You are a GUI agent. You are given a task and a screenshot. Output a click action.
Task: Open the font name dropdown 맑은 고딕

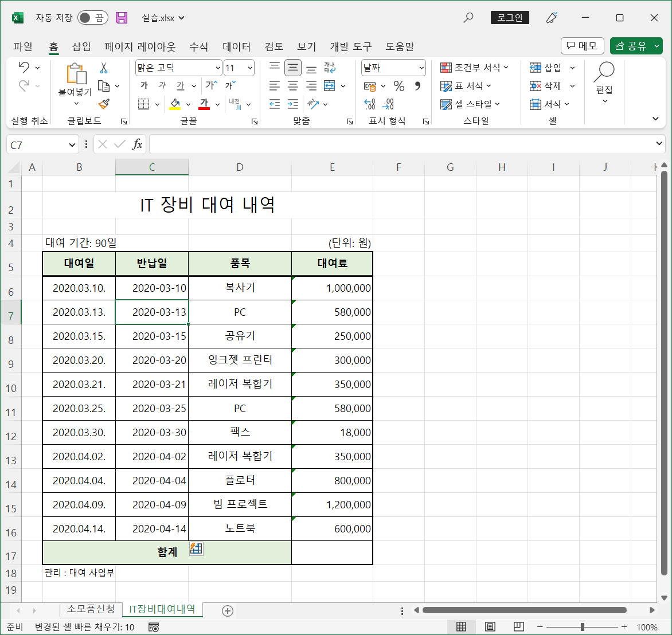tap(218, 68)
